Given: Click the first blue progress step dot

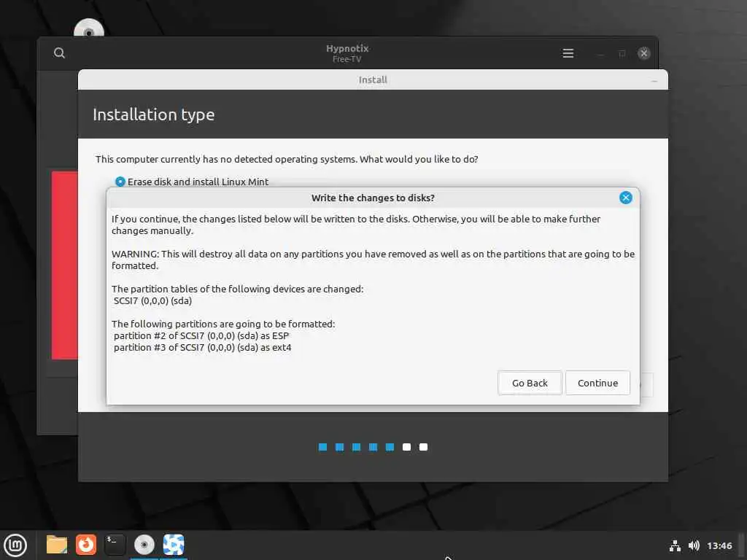Looking at the screenshot, I should (x=322, y=447).
